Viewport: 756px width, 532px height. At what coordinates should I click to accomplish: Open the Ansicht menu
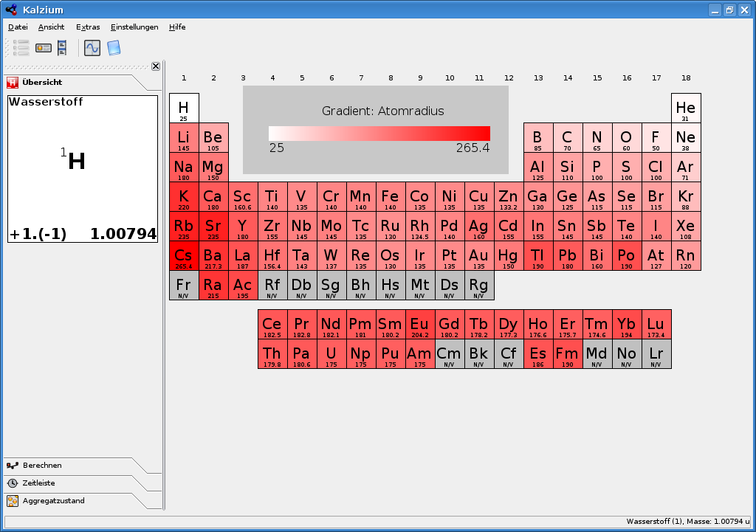pyautogui.click(x=51, y=27)
